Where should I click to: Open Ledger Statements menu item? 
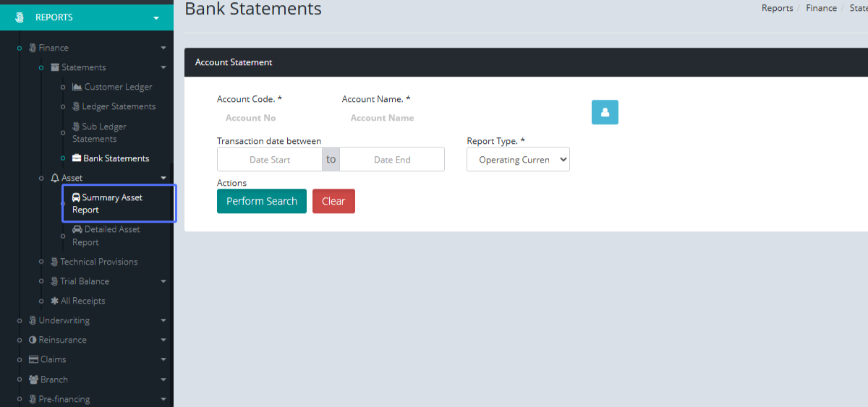pyautogui.click(x=119, y=106)
